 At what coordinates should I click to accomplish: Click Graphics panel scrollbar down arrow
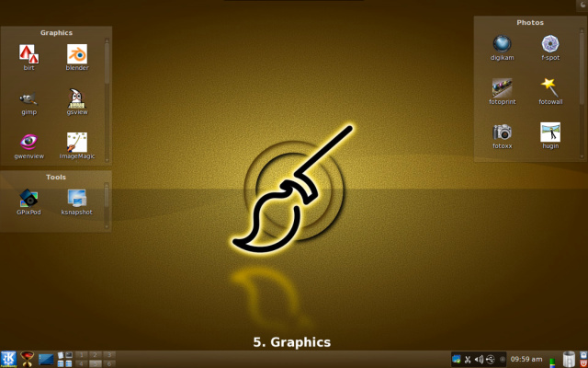107,160
